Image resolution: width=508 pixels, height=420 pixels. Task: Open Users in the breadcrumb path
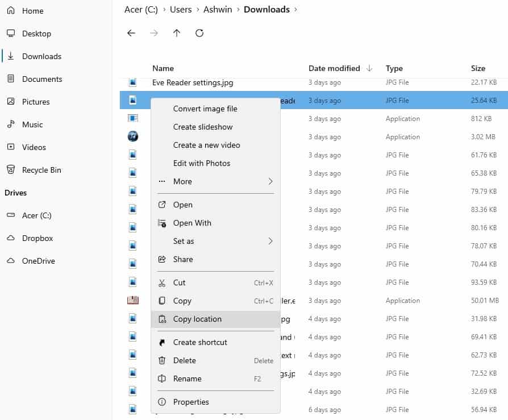point(181,10)
